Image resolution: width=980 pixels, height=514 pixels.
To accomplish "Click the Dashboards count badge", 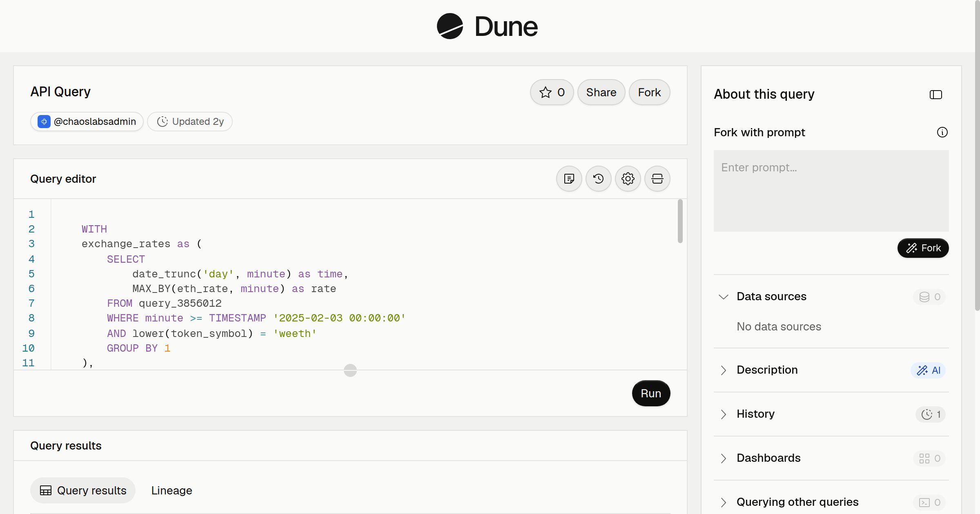I will (929, 458).
